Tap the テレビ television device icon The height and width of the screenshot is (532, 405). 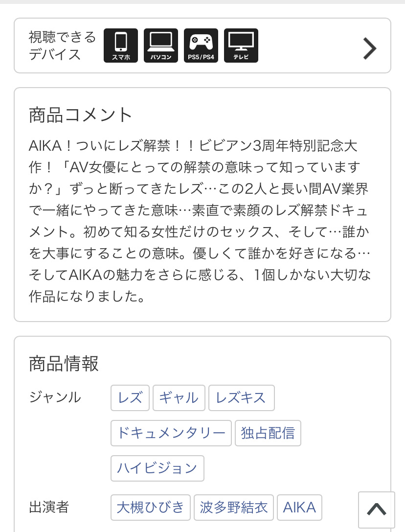click(241, 46)
